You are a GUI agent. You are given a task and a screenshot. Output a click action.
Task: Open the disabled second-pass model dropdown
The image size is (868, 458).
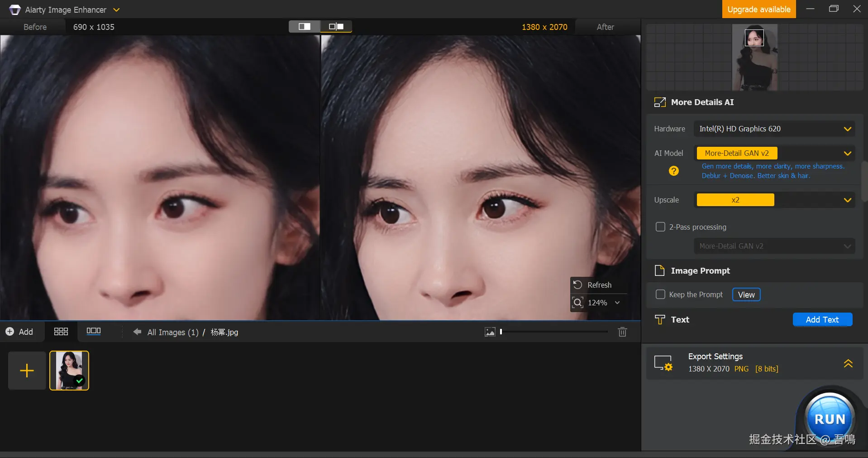[774, 246]
